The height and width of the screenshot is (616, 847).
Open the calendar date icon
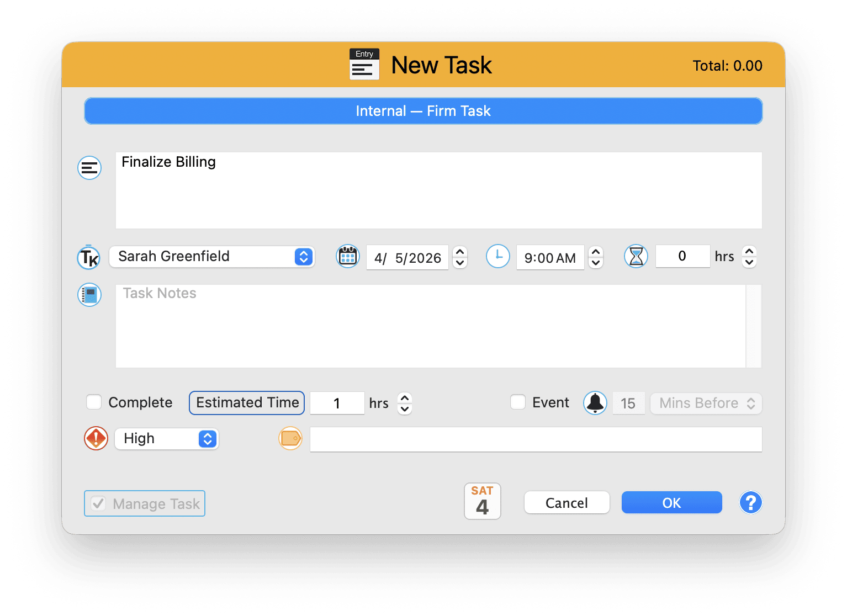coord(347,257)
